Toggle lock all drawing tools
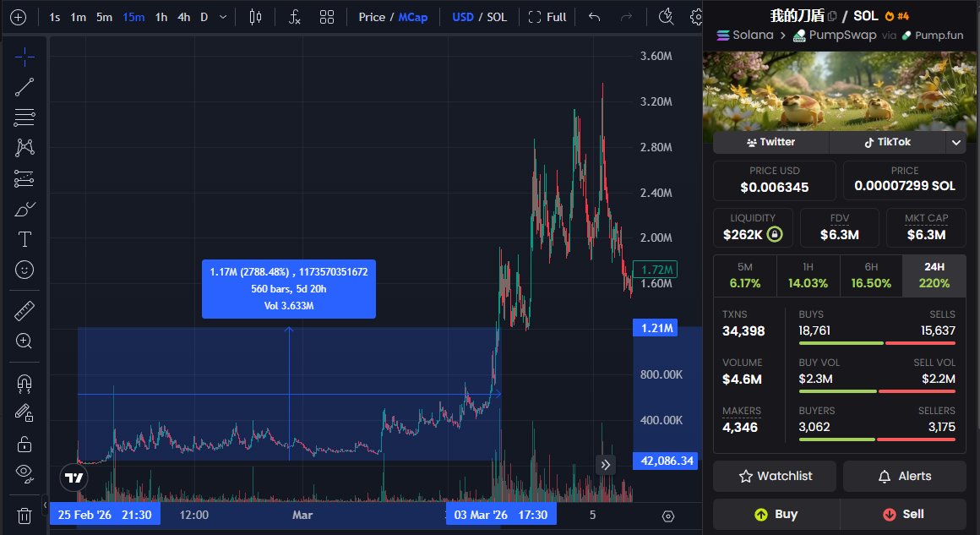Screen dimensions: 980x535 24,444
